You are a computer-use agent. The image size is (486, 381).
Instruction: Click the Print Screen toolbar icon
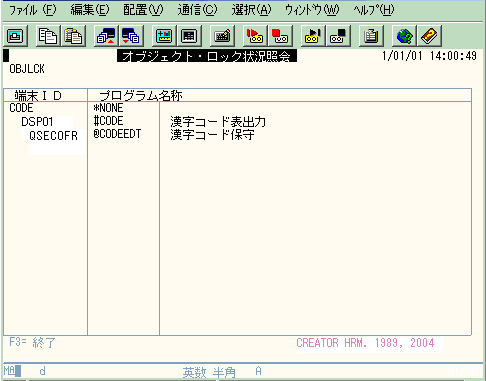coord(15,36)
